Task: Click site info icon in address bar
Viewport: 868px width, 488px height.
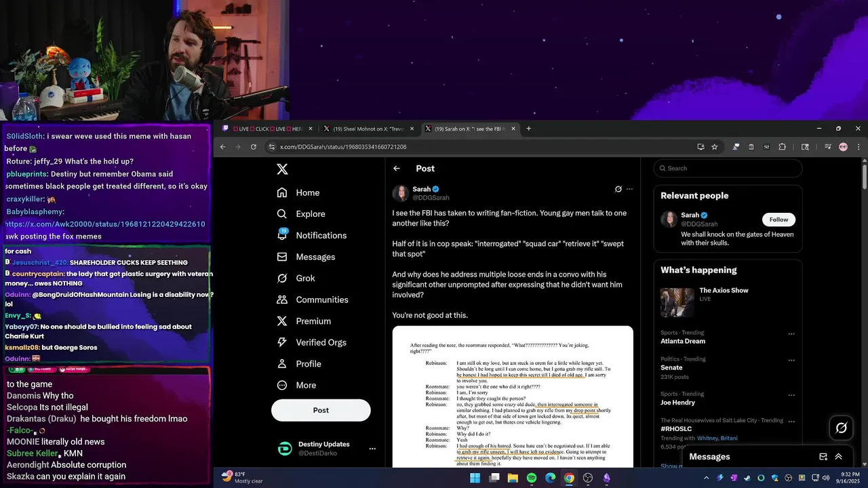Action: pyautogui.click(x=272, y=147)
